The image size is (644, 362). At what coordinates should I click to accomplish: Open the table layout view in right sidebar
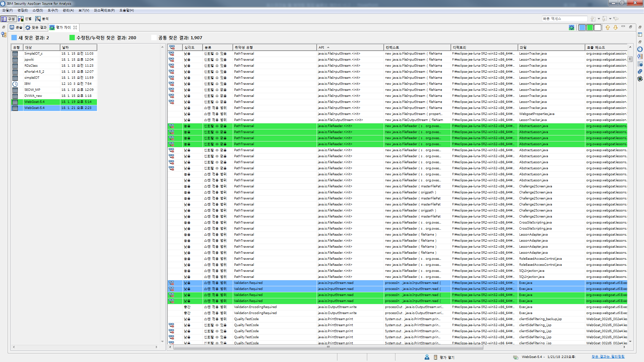[x=640, y=35]
